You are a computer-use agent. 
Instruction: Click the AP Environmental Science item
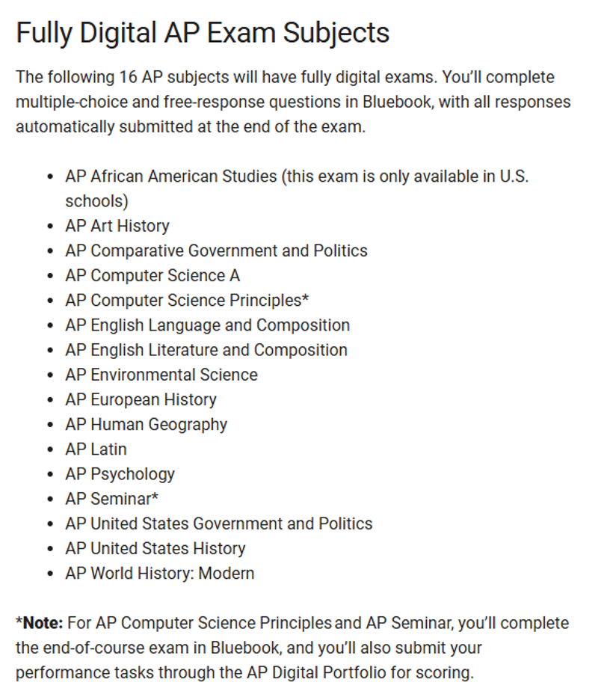[x=161, y=375]
